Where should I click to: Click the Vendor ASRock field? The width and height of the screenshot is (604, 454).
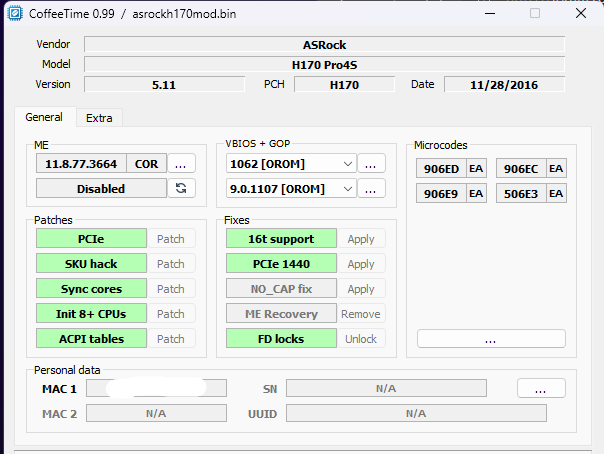pos(325,44)
